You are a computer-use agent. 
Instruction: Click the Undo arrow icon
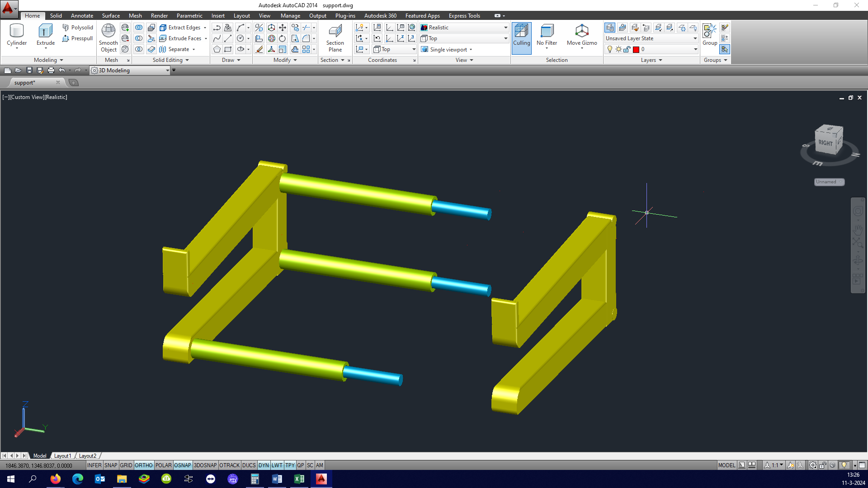[62, 70]
